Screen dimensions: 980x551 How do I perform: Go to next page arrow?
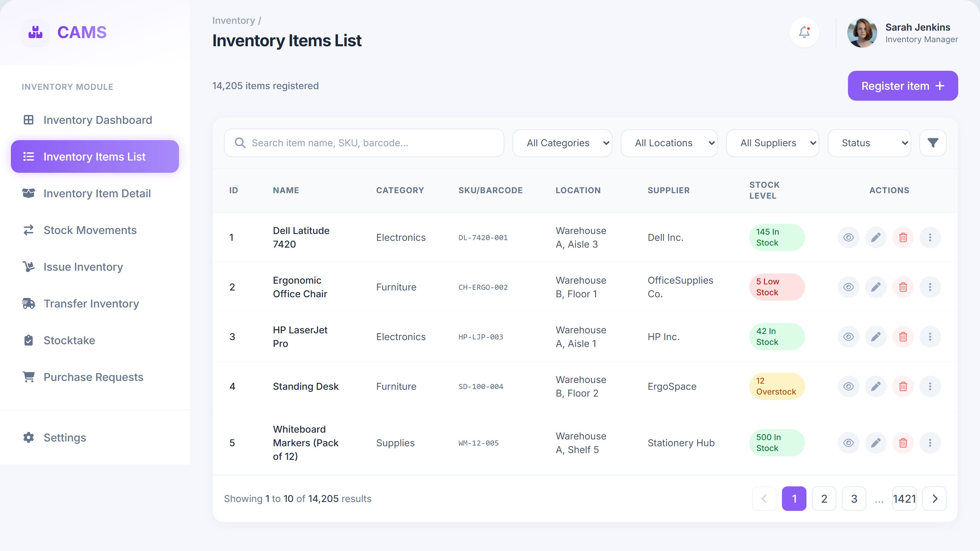tap(934, 499)
